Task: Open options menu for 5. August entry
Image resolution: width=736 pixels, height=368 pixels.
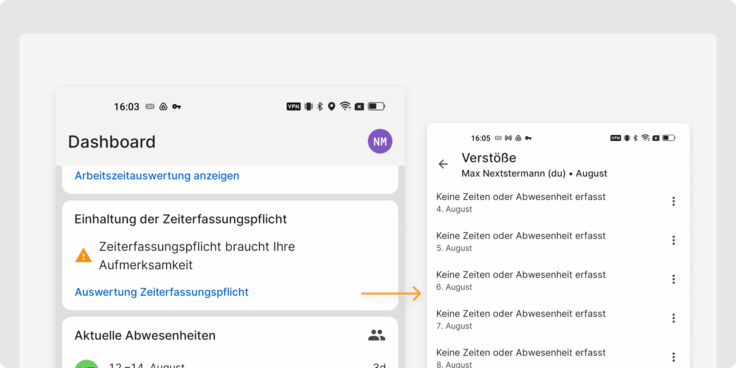Action: pyautogui.click(x=673, y=240)
